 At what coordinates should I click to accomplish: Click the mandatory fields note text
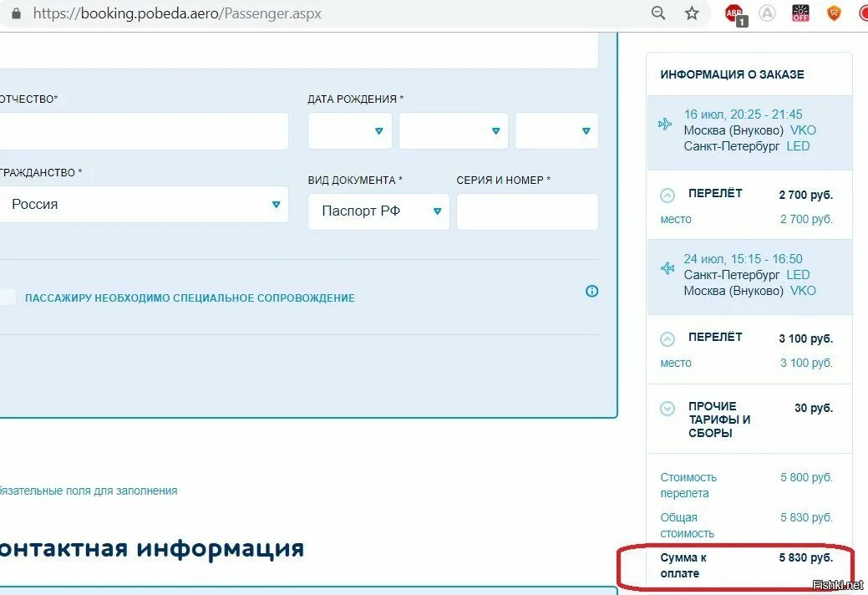[x=89, y=491]
